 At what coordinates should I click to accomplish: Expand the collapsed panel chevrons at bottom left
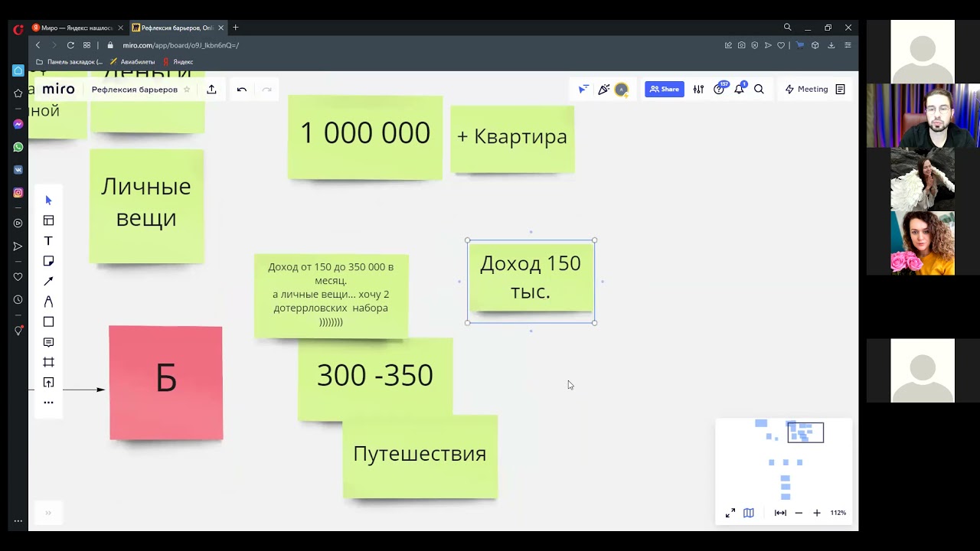[47, 513]
